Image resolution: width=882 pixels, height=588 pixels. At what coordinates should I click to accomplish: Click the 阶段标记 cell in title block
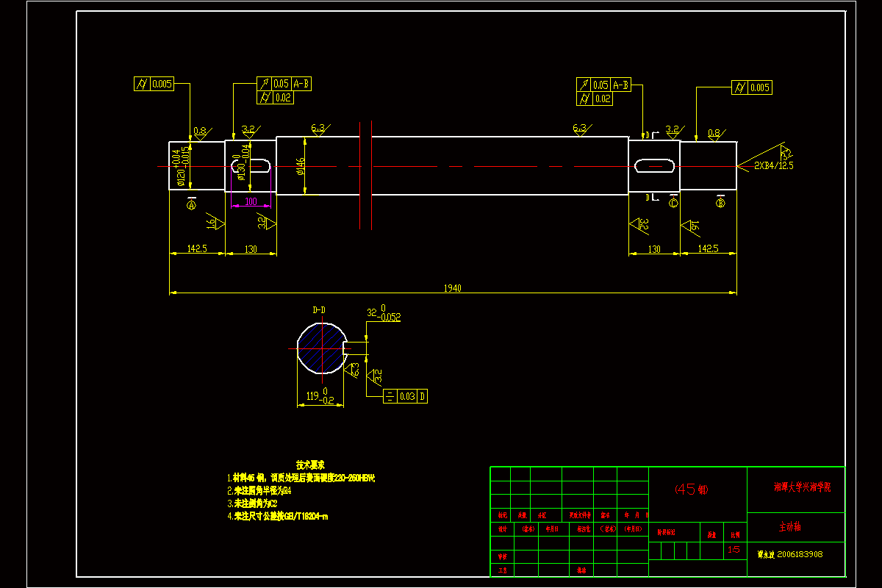(666, 531)
